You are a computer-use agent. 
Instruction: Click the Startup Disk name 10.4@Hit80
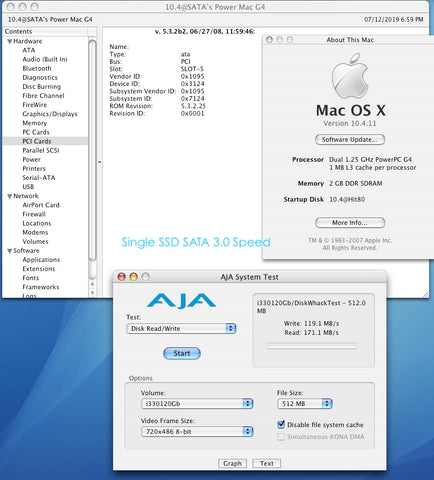click(x=347, y=199)
